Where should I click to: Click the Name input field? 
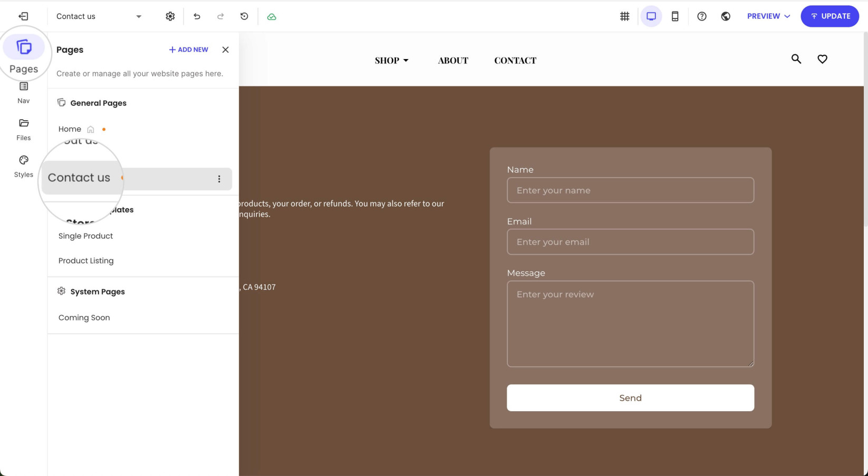[630, 190]
